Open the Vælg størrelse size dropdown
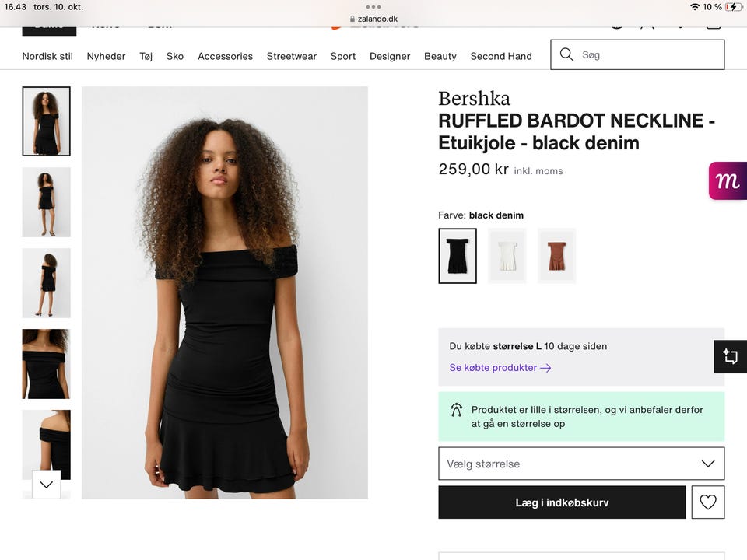This screenshot has width=747, height=560. pyautogui.click(x=581, y=464)
